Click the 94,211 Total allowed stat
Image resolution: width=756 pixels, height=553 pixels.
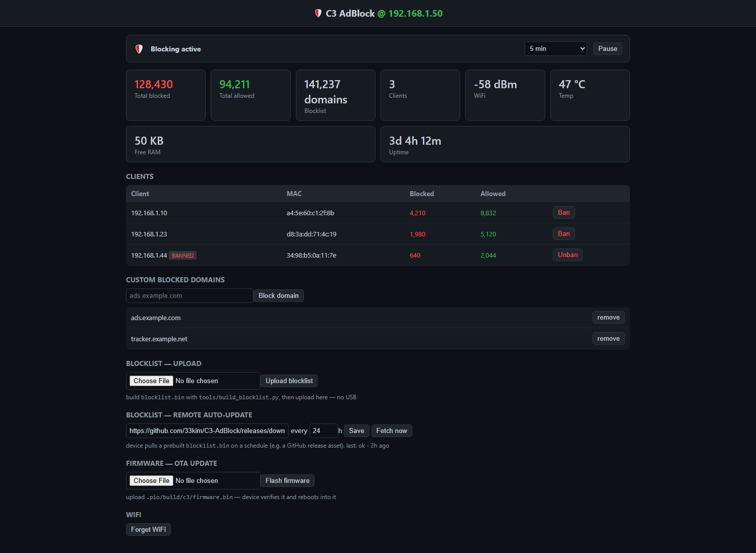250,95
